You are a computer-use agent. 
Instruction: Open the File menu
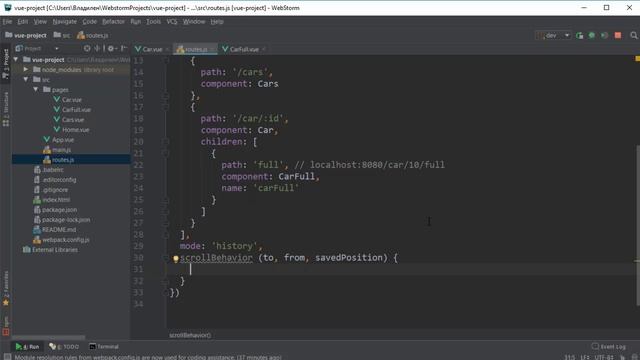7,21
